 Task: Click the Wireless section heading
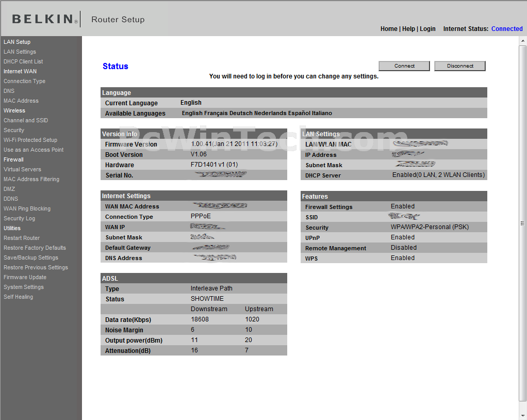click(14, 110)
